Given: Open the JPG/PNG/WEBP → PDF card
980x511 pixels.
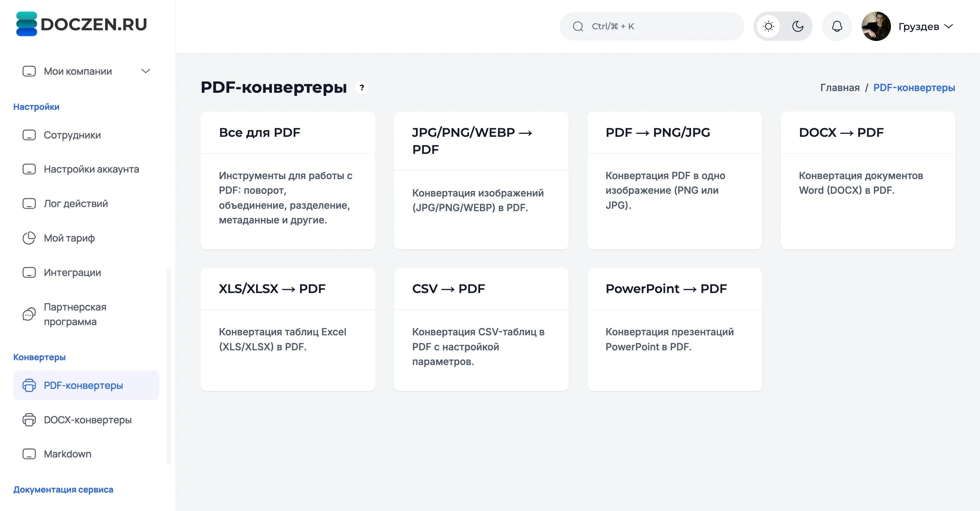Looking at the screenshot, I should coord(481,180).
